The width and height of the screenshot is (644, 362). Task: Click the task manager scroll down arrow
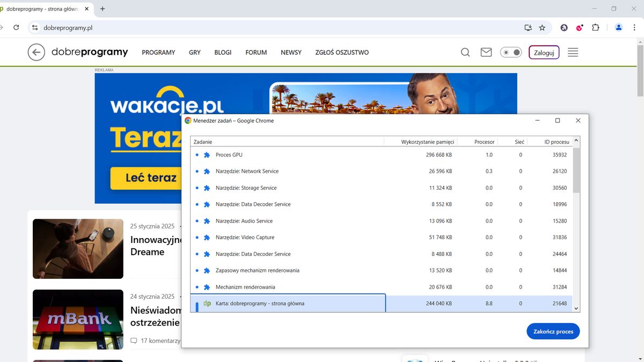click(x=576, y=308)
